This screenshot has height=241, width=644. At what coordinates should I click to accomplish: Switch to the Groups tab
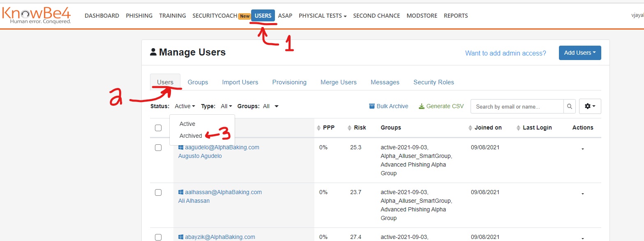click(198, 82)
